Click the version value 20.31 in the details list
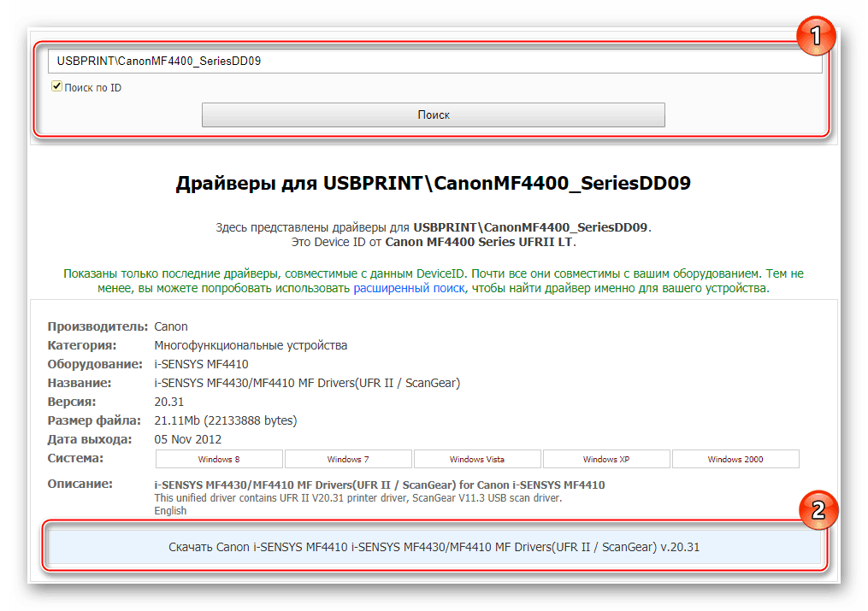Viewport: 868px width, 611px height. [x=168, y=402]
